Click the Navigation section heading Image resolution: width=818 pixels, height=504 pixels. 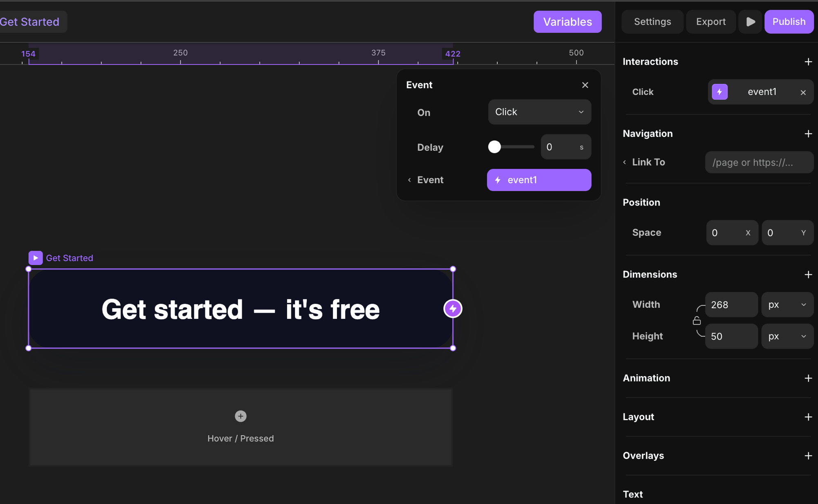tap(647, 134)
